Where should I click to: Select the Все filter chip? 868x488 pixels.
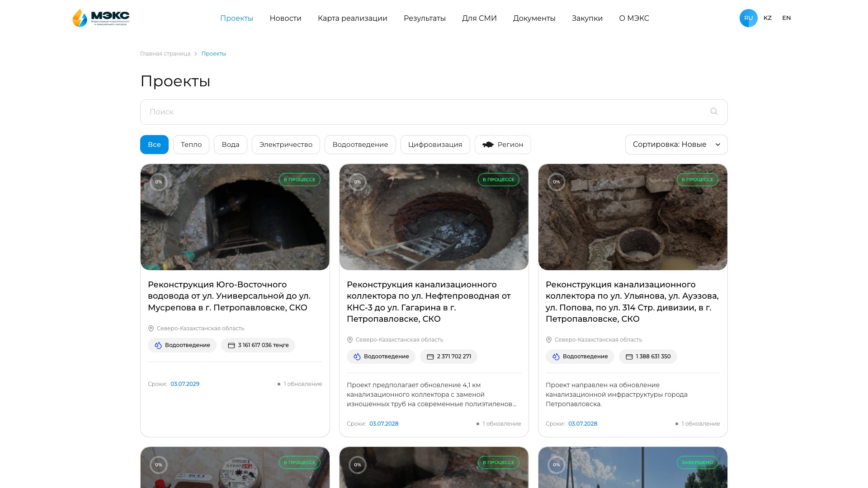click(154, 145)
